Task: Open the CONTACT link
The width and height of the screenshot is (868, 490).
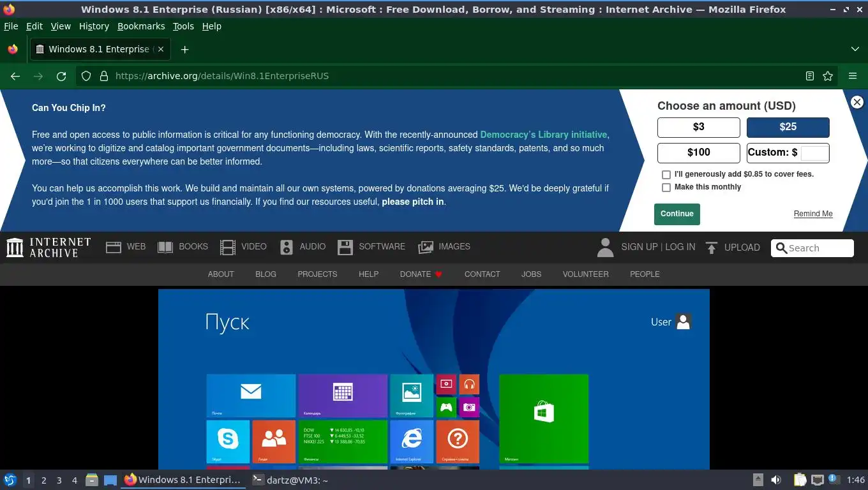Action: [x=482, y=274]
